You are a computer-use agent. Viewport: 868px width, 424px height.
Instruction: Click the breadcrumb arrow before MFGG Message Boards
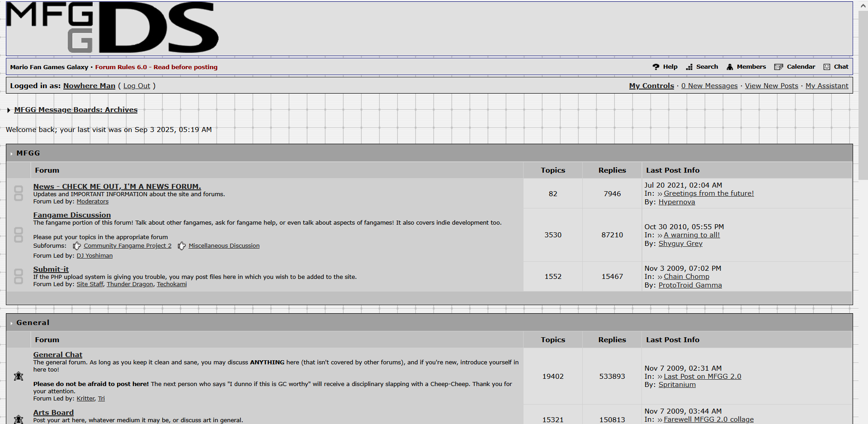tap(9, 110)
